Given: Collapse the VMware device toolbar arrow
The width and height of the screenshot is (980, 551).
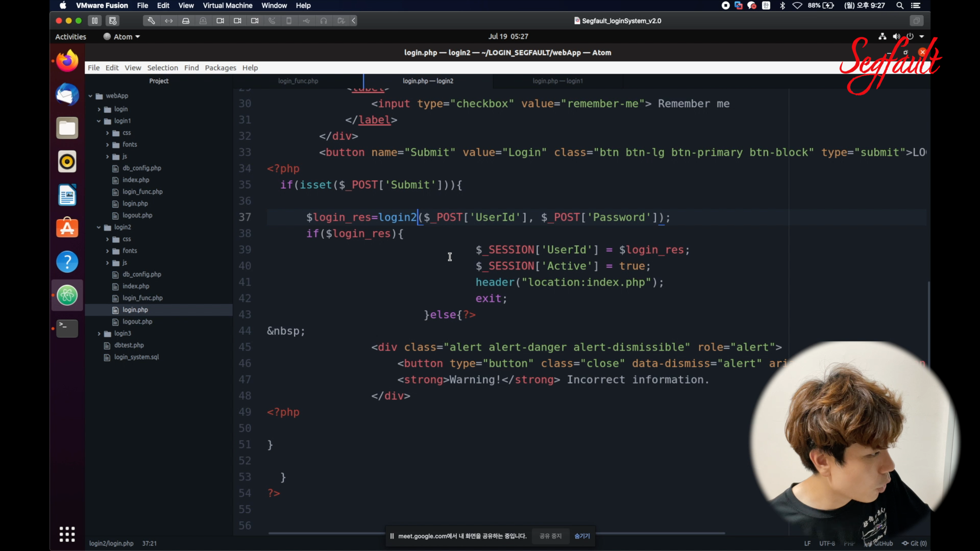Looking at the screenshot, I should click(x=354, y=21).
